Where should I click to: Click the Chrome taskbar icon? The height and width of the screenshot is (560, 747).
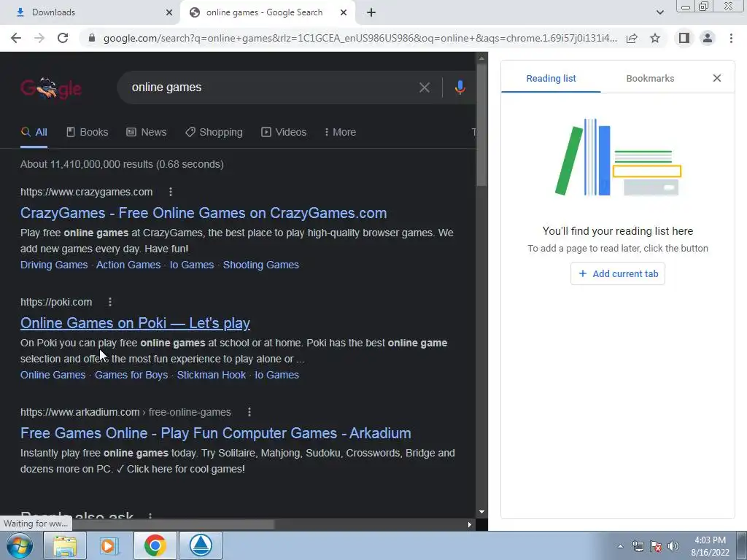[155, 545]
